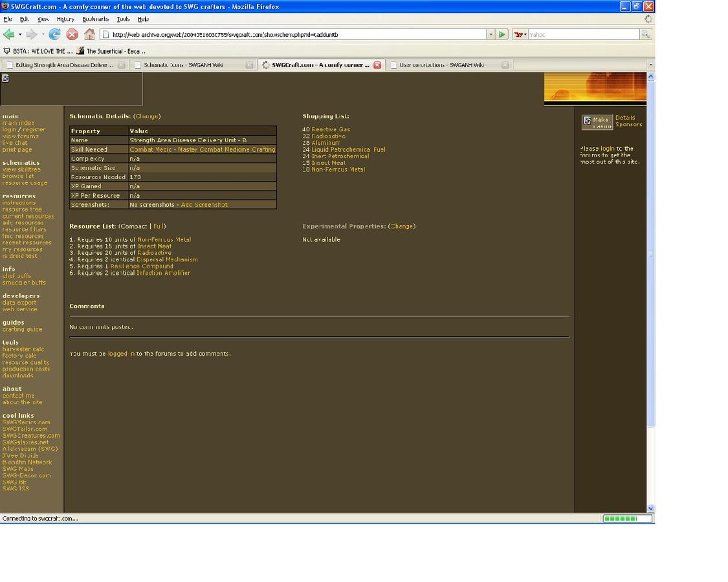Open the Add Screenshot link

[x=204, y=205]
